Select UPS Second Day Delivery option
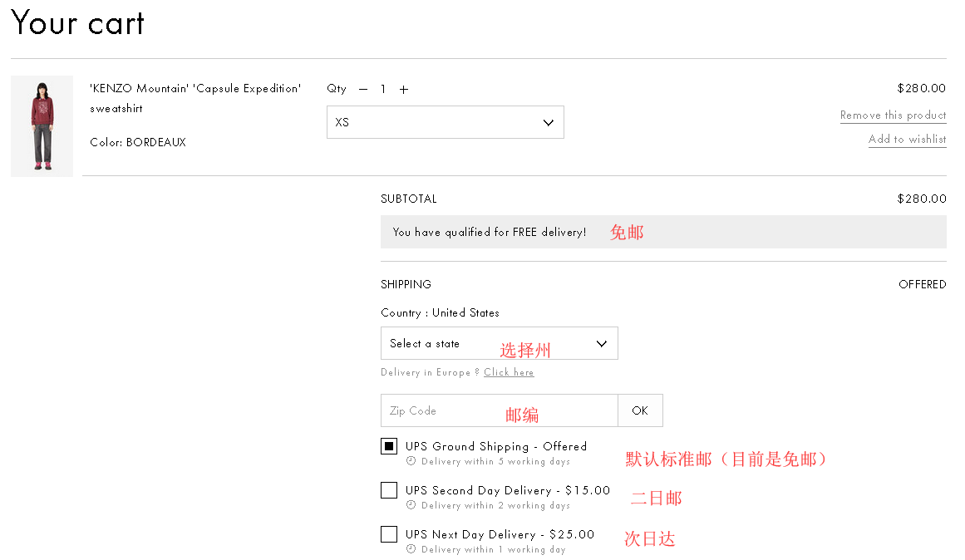 click(389, 490)
